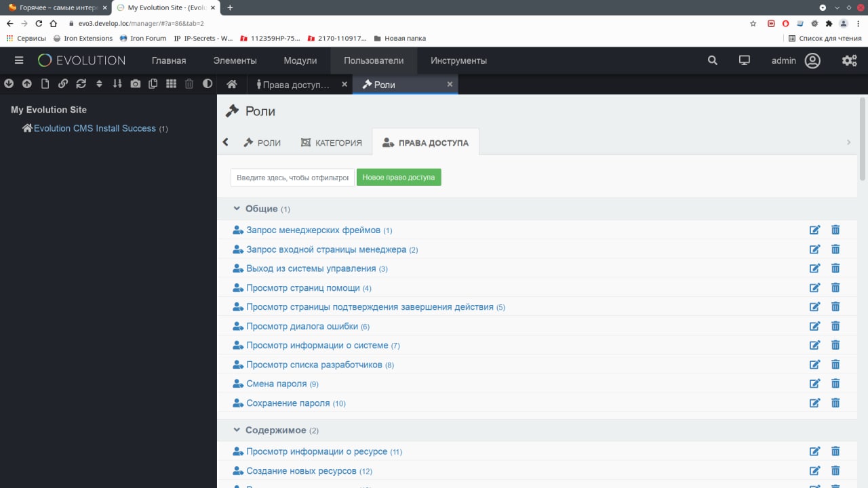
Task: Open 'Просмотр информации о системе' link
Action: coord(317,346)
